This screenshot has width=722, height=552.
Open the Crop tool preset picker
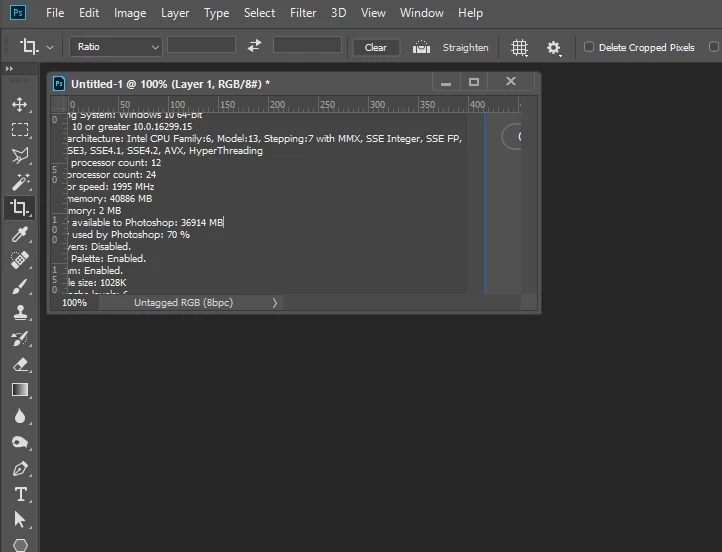coord(50,47)
